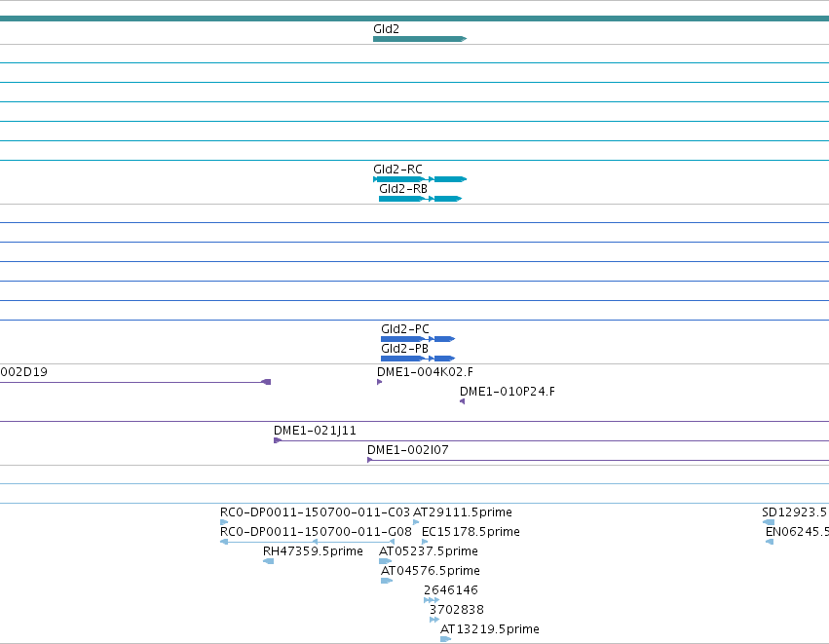Click the Gld2-PB label
Viewport: 829px width, 644px height.
(404, 349)
